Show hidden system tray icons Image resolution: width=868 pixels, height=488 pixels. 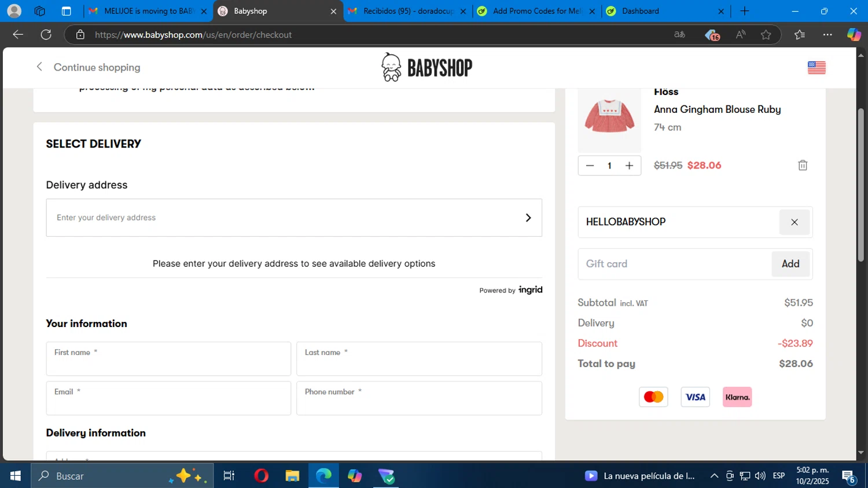pos(714,476)
